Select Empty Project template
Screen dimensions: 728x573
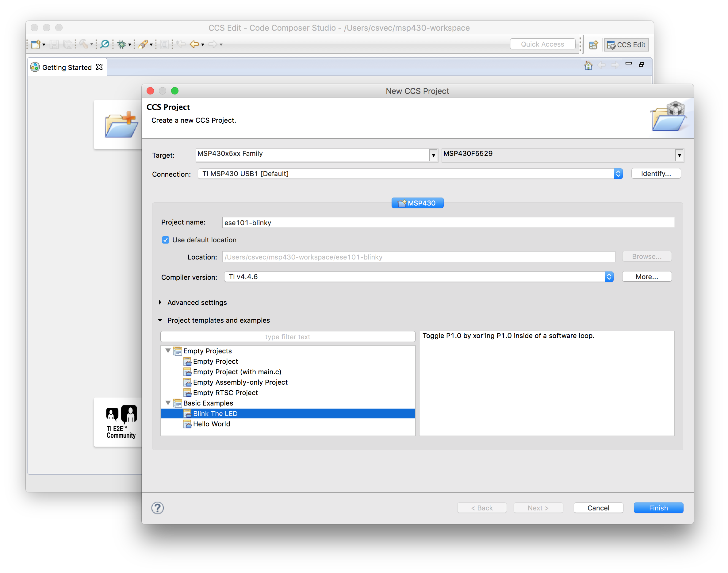(216, 362)
